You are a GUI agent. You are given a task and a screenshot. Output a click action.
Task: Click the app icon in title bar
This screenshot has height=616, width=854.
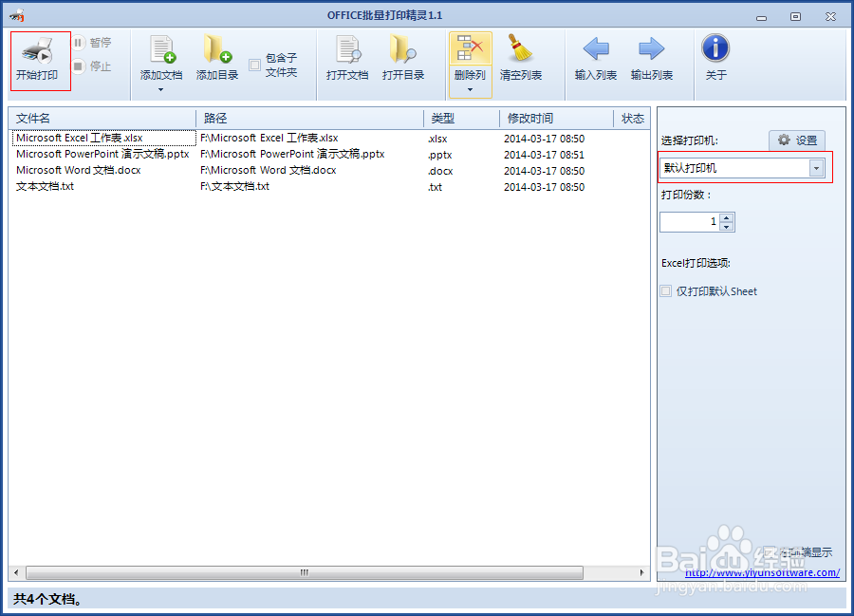pyautogui.click(x=17, y=14)
